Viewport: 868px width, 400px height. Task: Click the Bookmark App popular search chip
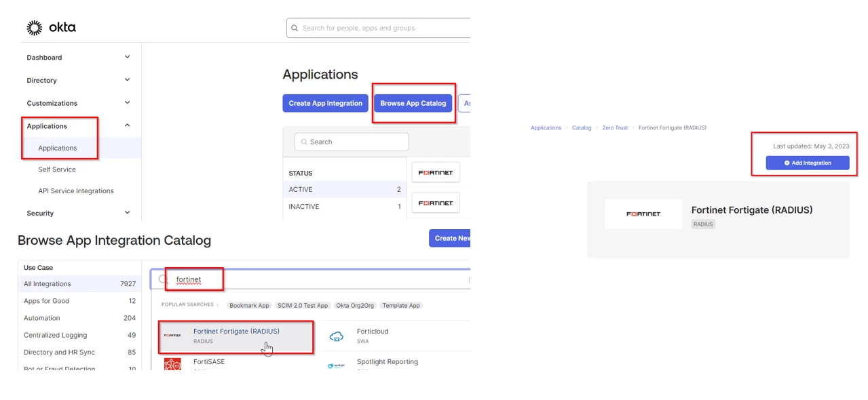[249, 305]
